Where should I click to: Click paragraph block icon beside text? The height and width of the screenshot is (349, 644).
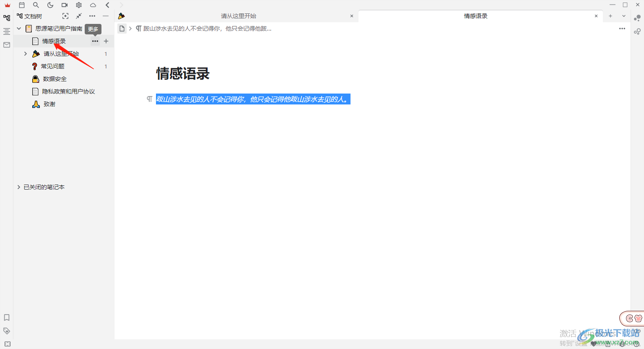(x=149, y=99)
